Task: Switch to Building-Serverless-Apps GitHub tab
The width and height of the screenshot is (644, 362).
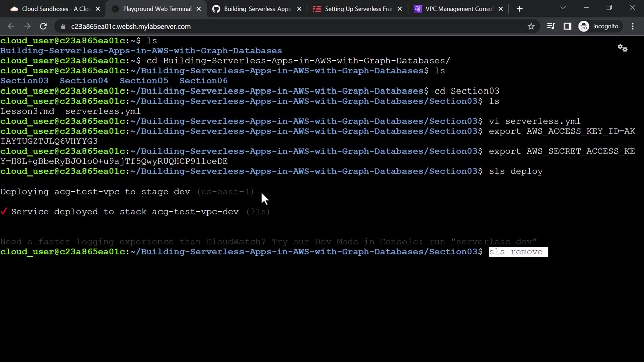Action: pyautogui.click(x=258, y=9)
